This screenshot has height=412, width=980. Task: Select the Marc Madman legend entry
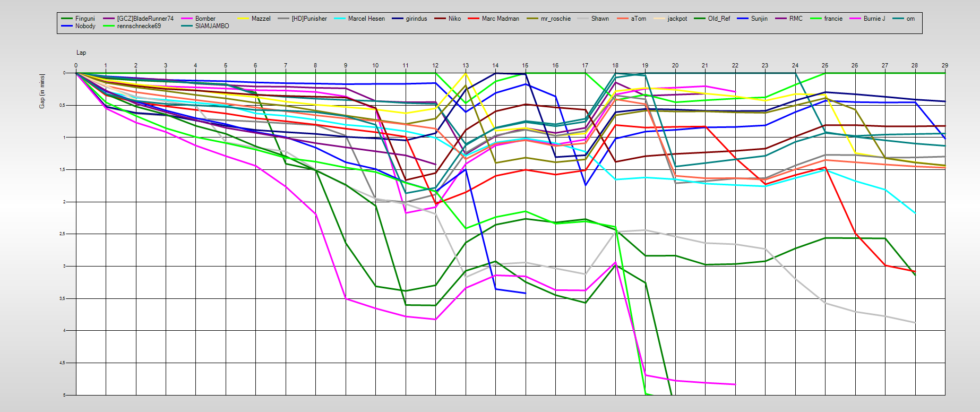500,19
